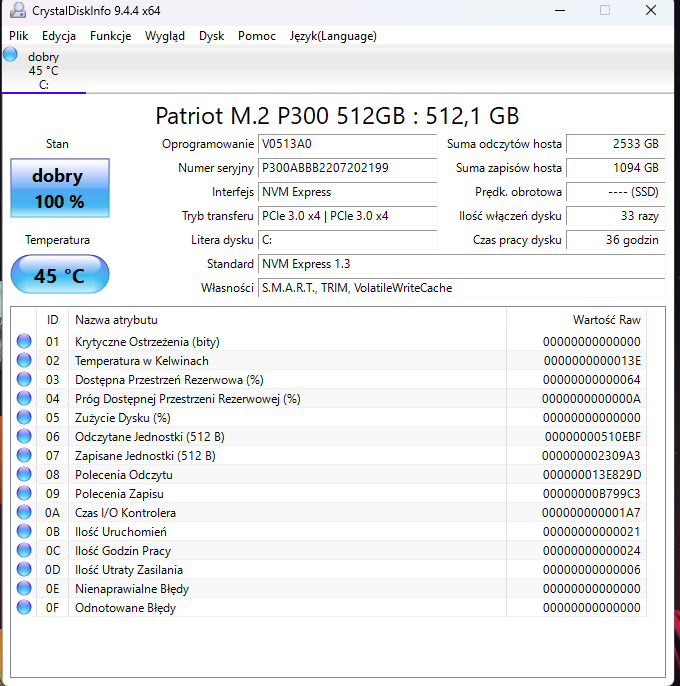
Task: Click the Czas pracy dysku value 36 godzin
Action: (616, 240)
